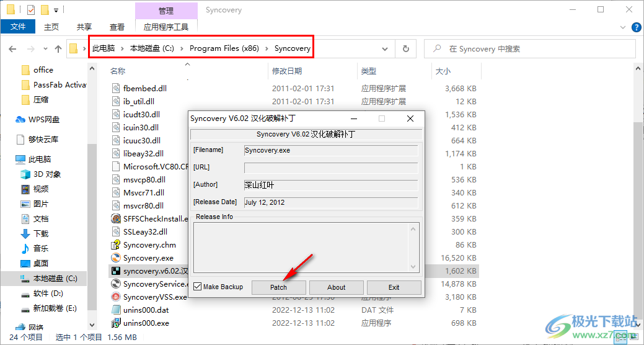Select the icudt30.dll file
The image size is (644, 345).
pyautogui.click(x=142, y=114)
